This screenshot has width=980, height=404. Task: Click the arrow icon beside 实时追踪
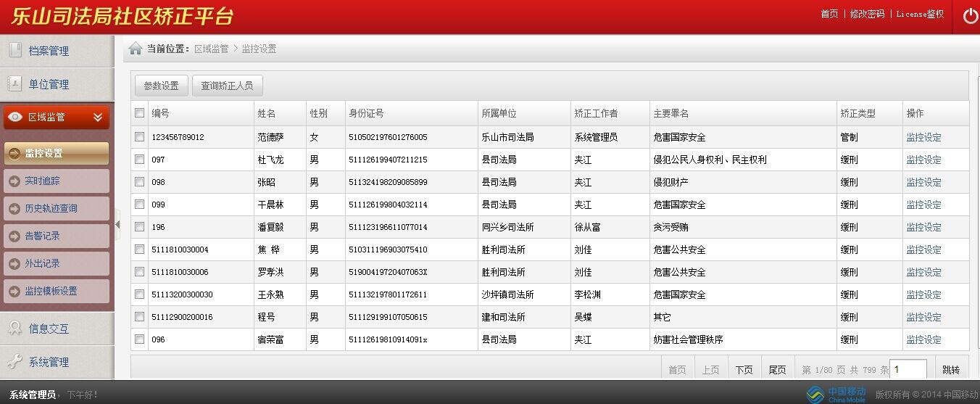[x=14, y=181]
